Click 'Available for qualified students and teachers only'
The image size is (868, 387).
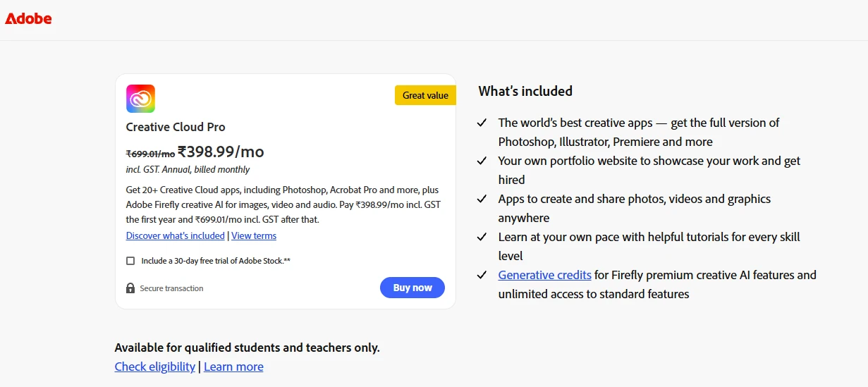click(x=247, y=348)
